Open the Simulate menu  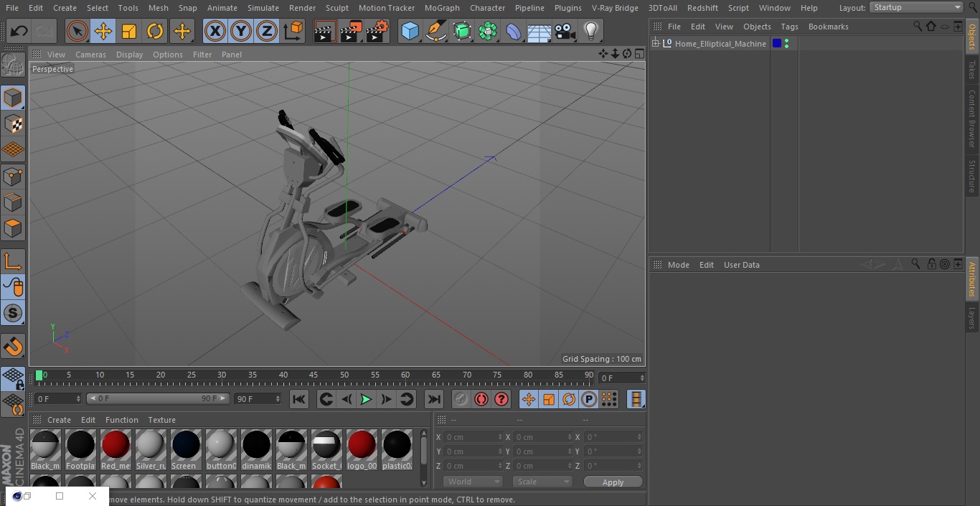263,8
